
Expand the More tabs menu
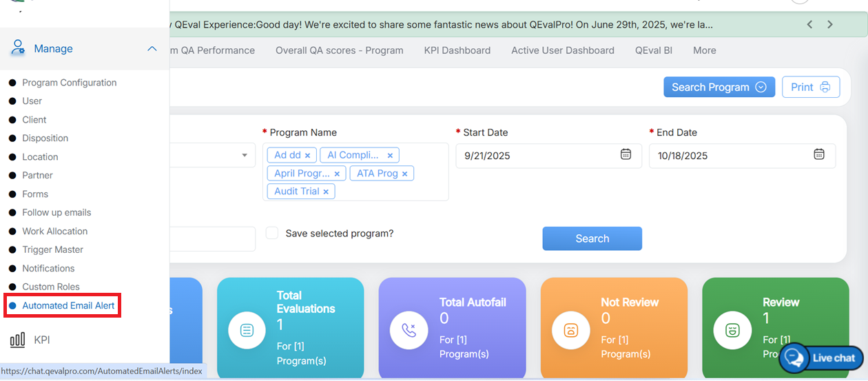(704, 50)
